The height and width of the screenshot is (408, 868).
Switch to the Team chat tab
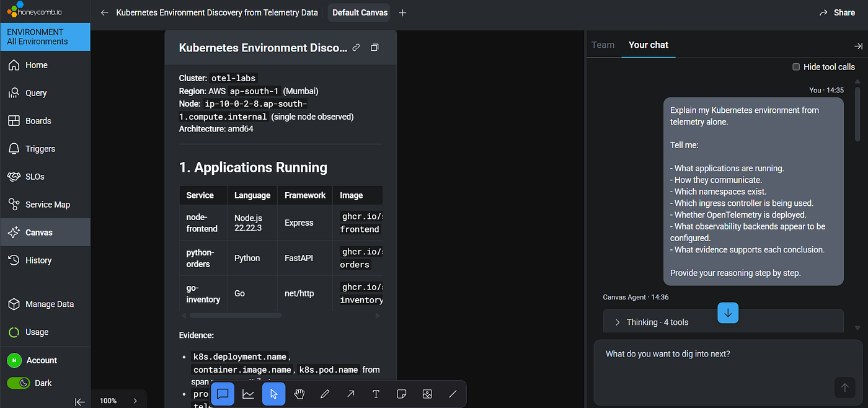(x=603, y=45)
